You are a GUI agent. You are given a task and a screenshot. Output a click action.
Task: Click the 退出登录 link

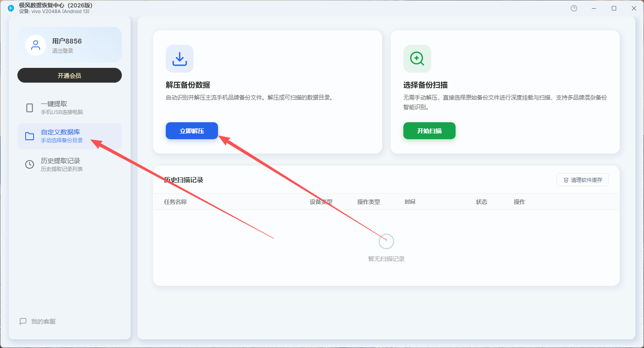point(63,51)
